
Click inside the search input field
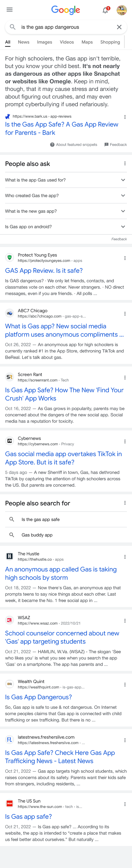(x=61, y=27)
